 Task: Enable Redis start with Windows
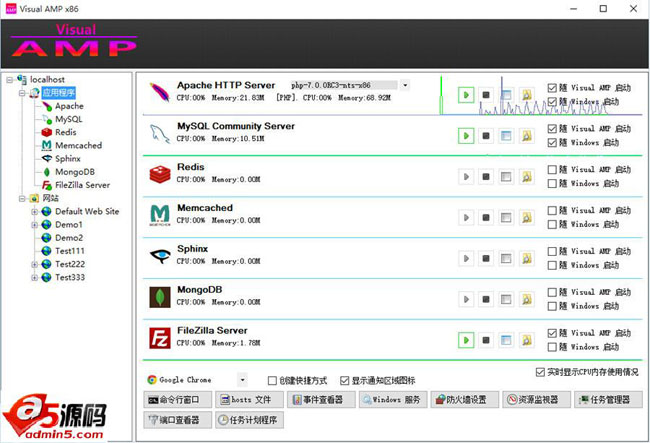point(552,184)
